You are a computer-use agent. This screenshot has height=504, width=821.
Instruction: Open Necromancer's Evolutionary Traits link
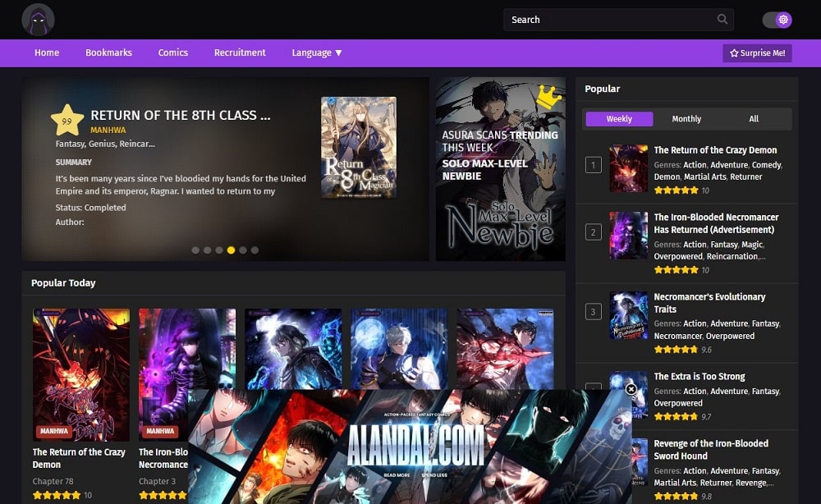click(x=709, y=303)
